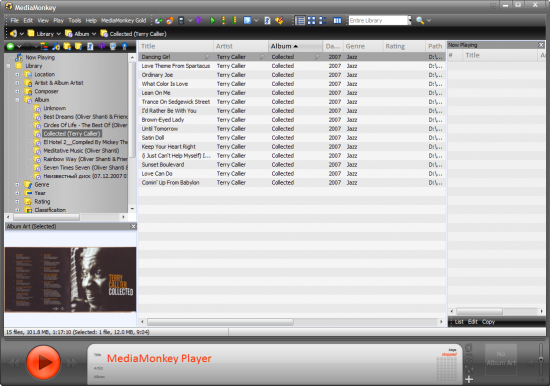Click the blue square icon right of stop

[x=247, y=20]
